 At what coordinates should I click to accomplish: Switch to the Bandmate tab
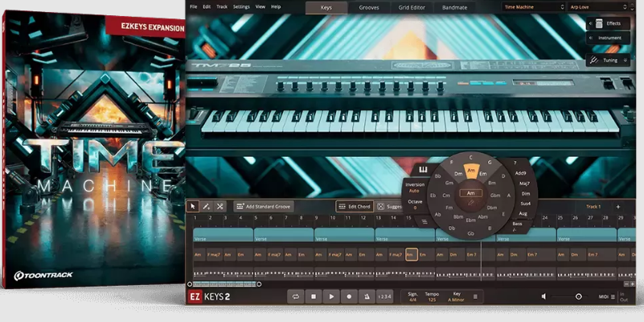tap(453, 7)
